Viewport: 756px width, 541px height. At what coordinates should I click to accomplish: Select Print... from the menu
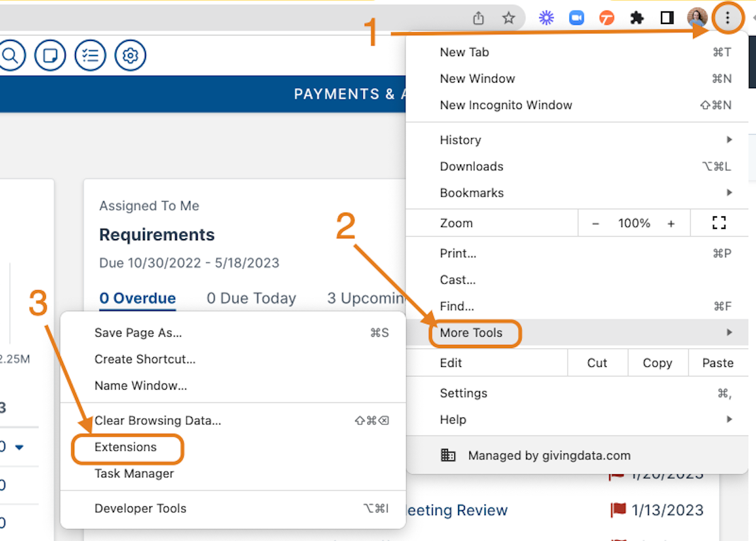(x=576, y=253)
